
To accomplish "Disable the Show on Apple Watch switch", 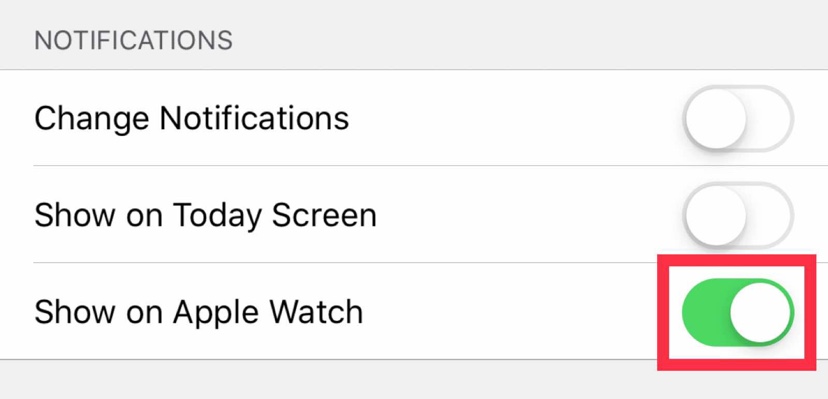I will pos(738,312).
